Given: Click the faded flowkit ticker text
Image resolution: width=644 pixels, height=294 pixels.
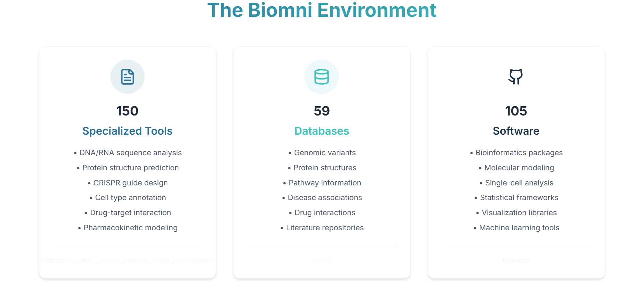Looking at the screenshot, I should click(516, 260).
